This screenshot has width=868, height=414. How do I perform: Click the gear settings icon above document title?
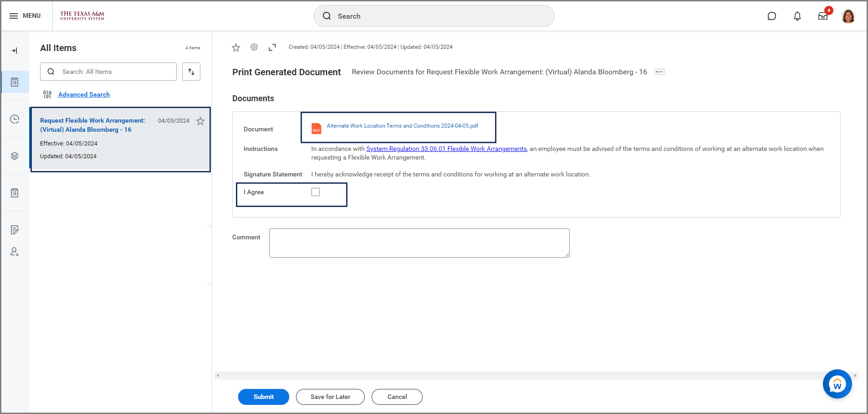tap(254, 47)
